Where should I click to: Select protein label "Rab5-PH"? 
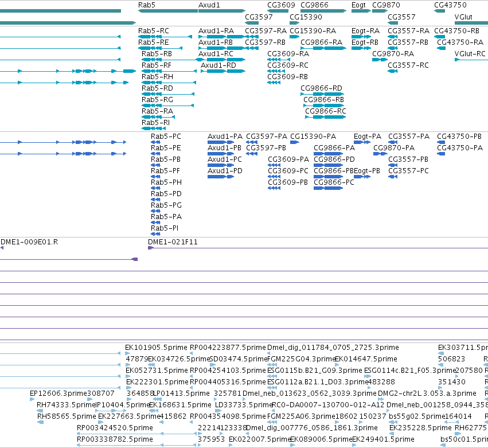pyautogui.click(x=166, y=182)
